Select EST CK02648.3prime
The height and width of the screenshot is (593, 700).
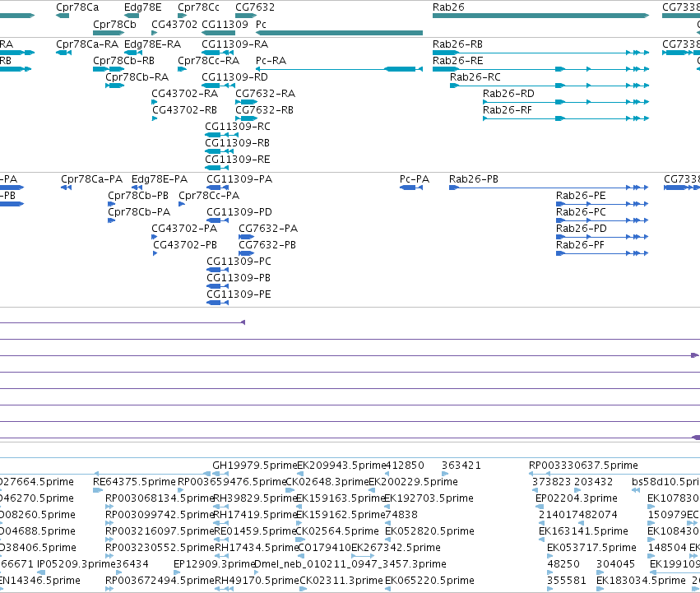click(327, 482)
